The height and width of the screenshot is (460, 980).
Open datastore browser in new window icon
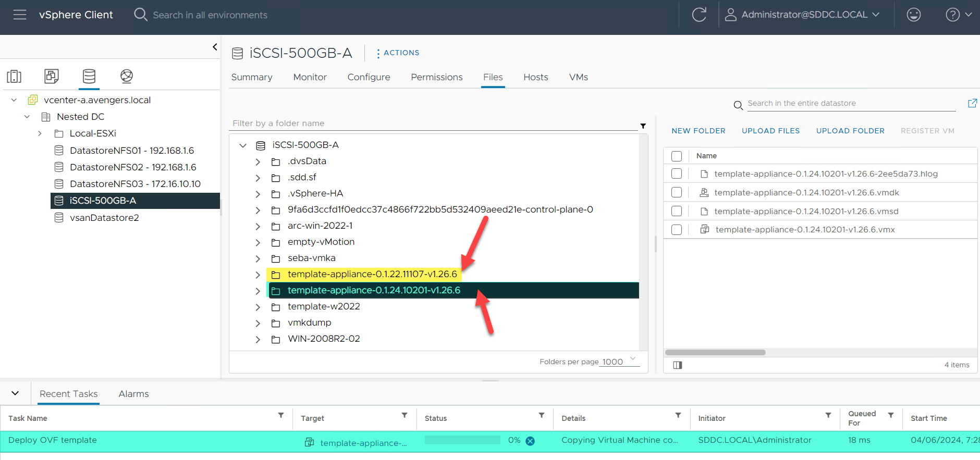pos(972,103)
